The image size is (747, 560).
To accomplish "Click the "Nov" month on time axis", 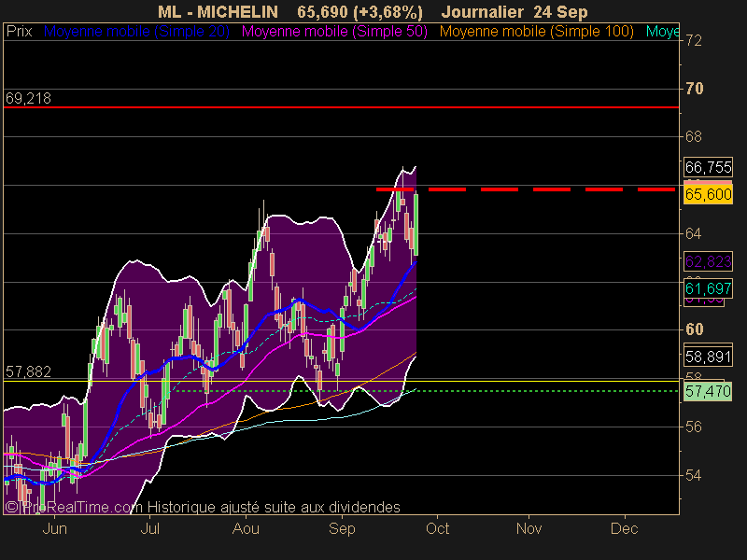I will [x=529, y=529].
